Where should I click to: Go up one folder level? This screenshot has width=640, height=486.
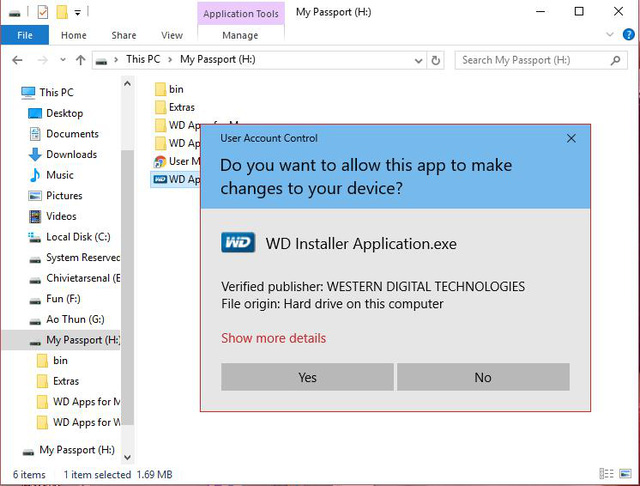point(80,60)
